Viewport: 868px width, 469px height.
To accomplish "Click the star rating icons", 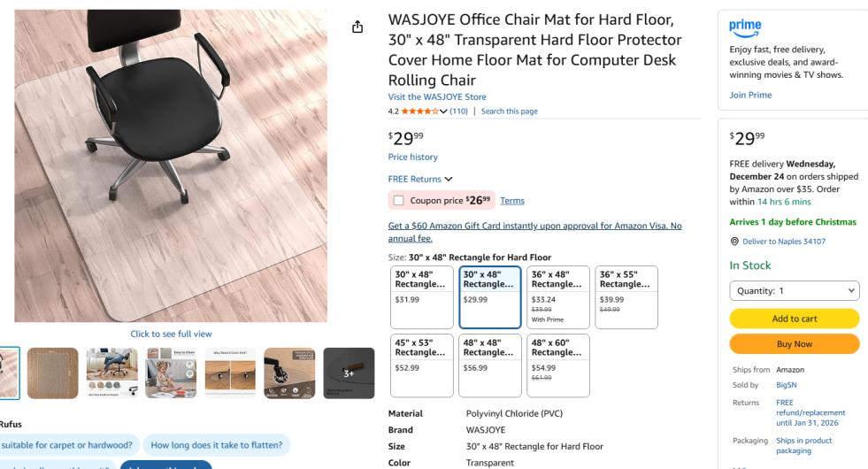I will (419, 111).
